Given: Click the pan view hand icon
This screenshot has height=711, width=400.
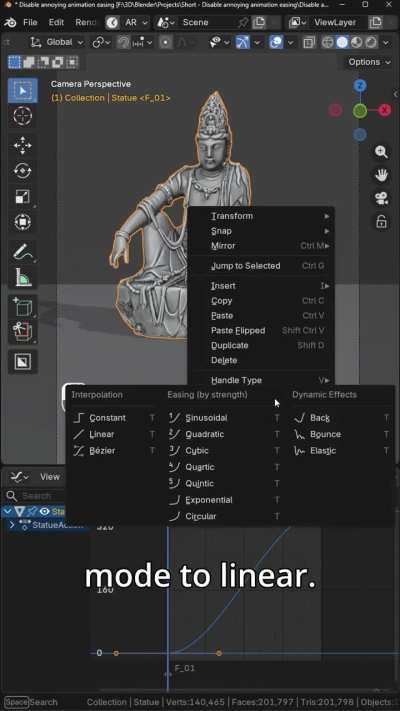Looking at the screenshot, I should tap(381, 175).
